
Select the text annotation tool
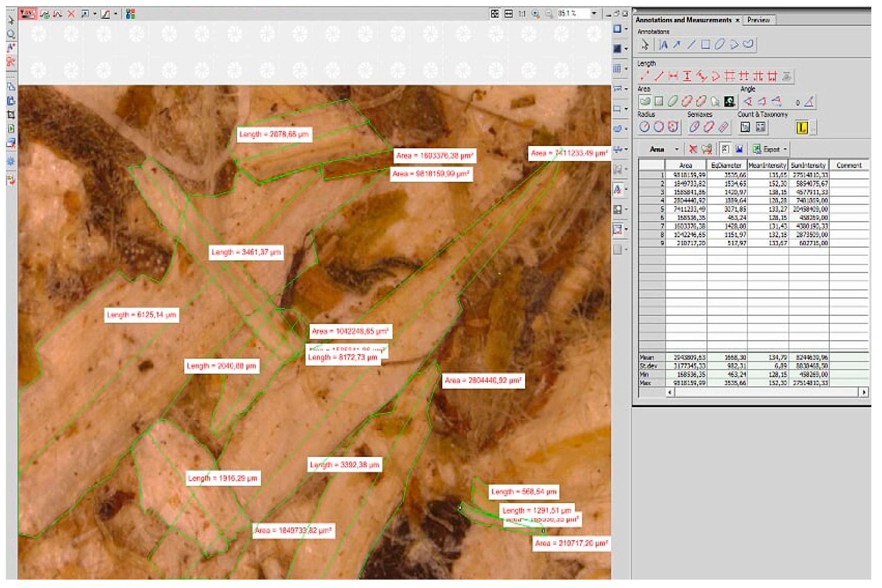[664, 45]
